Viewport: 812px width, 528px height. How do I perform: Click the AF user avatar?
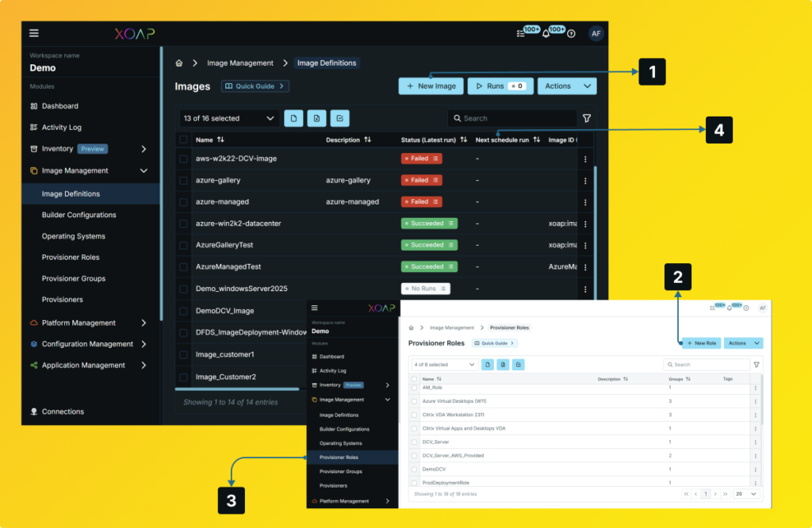point(596,33)
